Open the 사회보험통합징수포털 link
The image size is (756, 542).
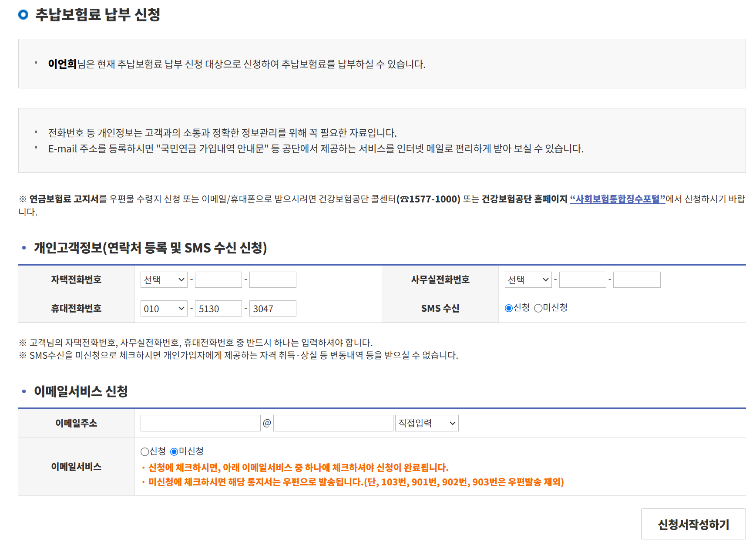click(617, 199)
